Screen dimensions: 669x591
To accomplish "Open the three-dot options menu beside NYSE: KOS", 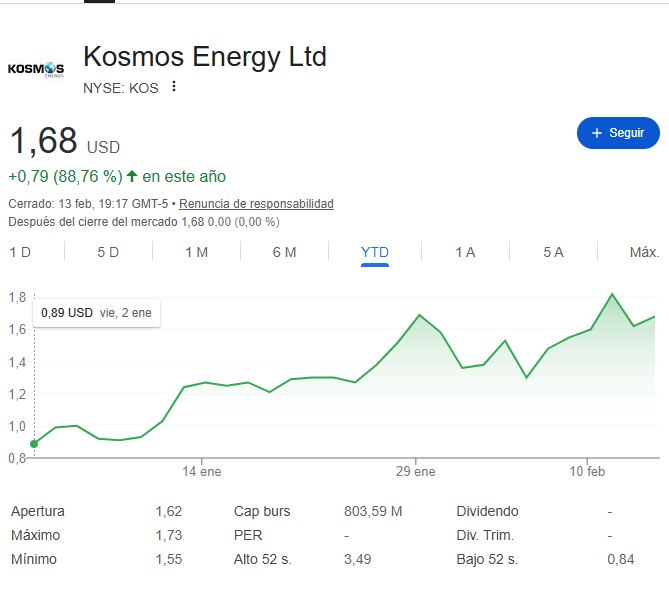I will [174, 87].
